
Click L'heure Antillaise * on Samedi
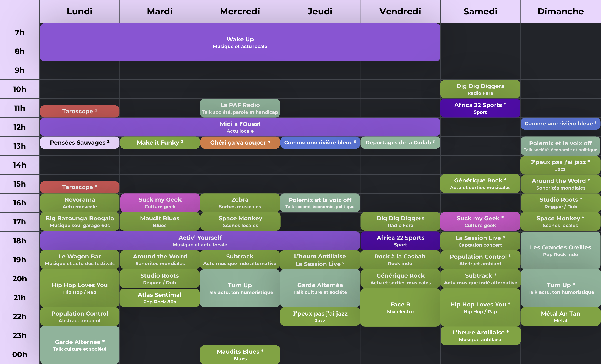tap(480, 336)
